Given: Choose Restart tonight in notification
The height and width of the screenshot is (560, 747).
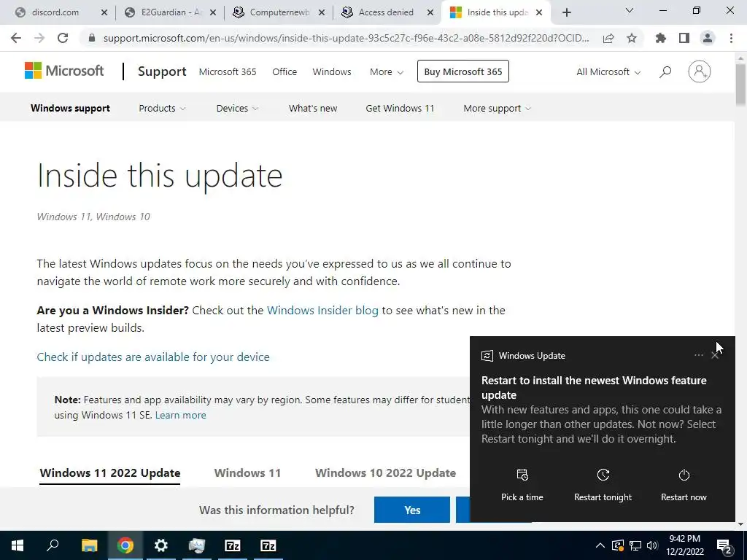Looking at the screenshot, I should (603, 485).
